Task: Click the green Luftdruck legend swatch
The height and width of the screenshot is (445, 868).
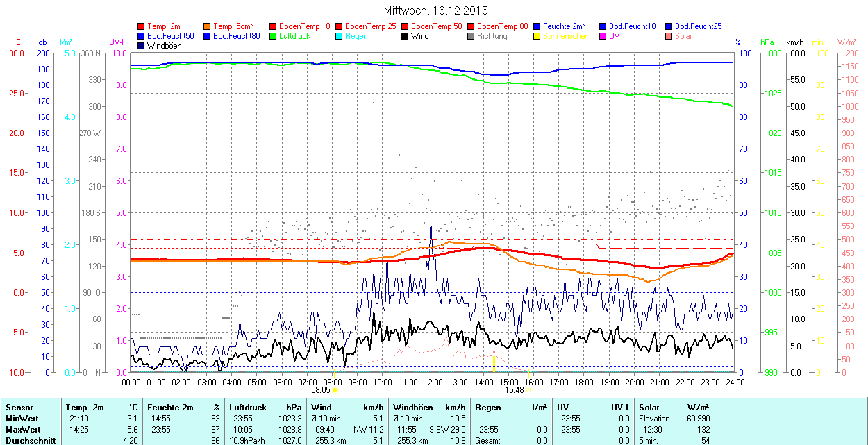Action: click(274, 36)
